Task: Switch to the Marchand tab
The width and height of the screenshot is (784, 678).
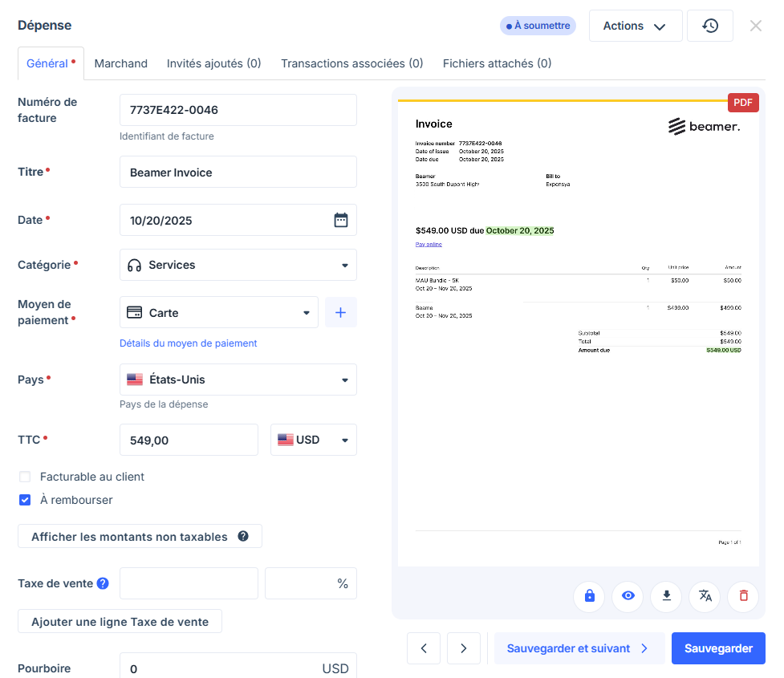Action: (x=120, y=63)
